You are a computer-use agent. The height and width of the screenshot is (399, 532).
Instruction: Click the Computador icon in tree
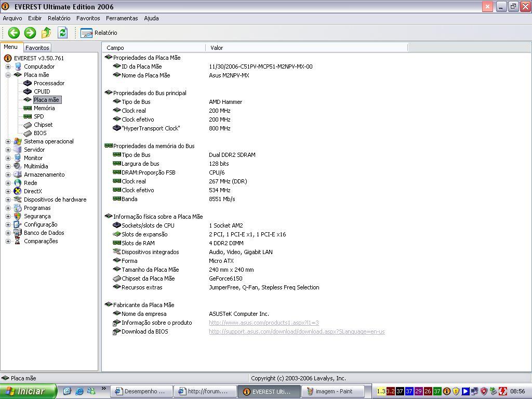point(18,66)
